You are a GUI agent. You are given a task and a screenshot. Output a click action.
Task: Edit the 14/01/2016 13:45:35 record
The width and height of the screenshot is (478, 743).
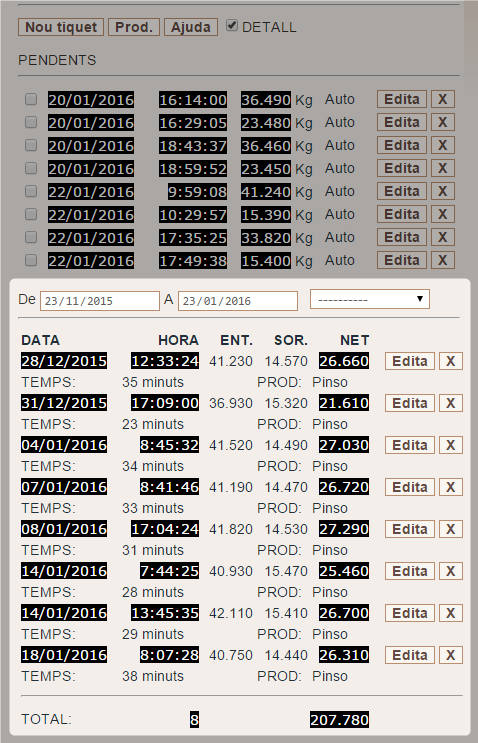(410, 613)
